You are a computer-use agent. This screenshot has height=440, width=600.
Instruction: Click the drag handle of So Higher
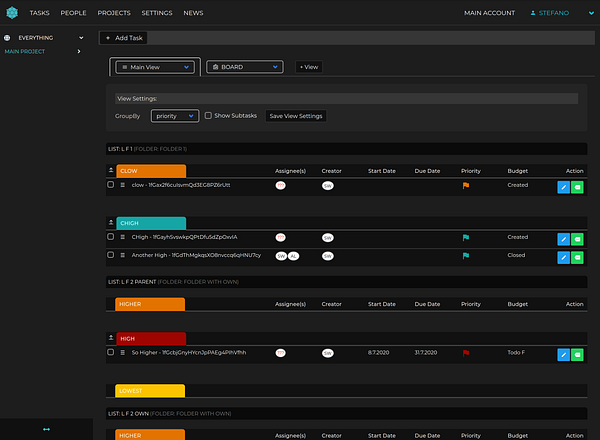coord(122,352)
